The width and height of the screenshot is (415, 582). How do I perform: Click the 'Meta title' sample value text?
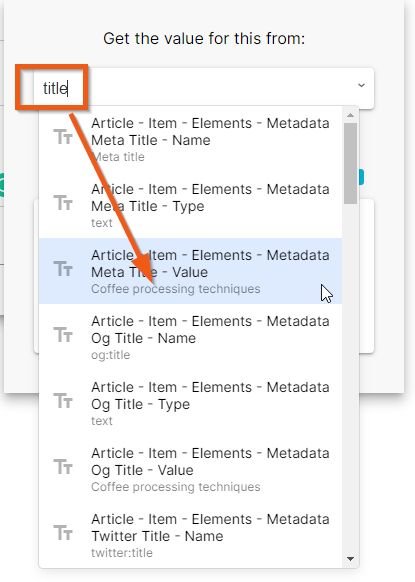(118, 157)
